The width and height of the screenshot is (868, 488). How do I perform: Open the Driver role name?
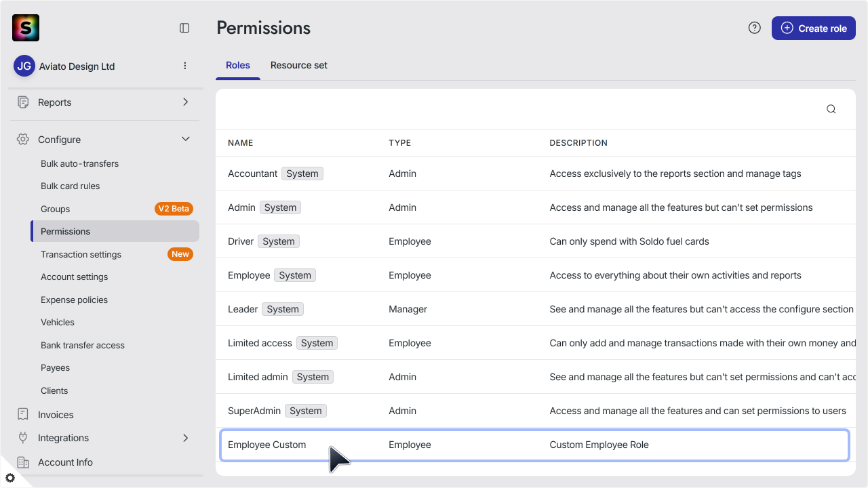click(241, 241)
